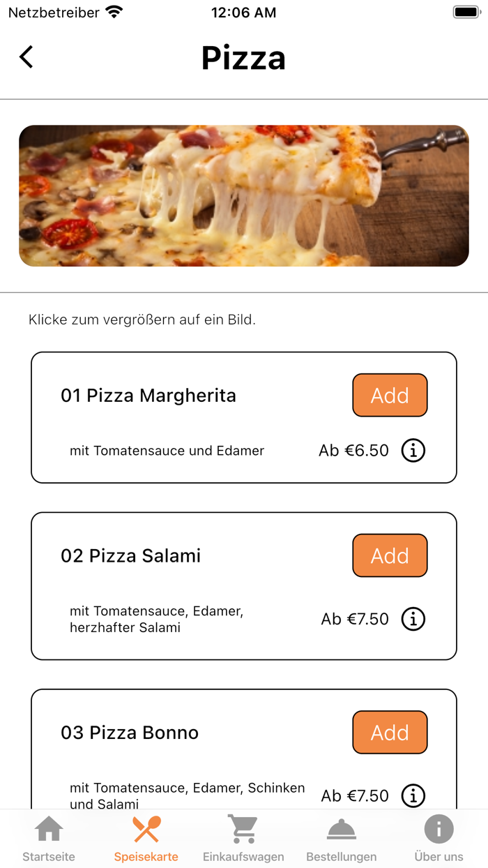Add Pizza Salami to the order
The image size is (488, 868).
(390, 555)
